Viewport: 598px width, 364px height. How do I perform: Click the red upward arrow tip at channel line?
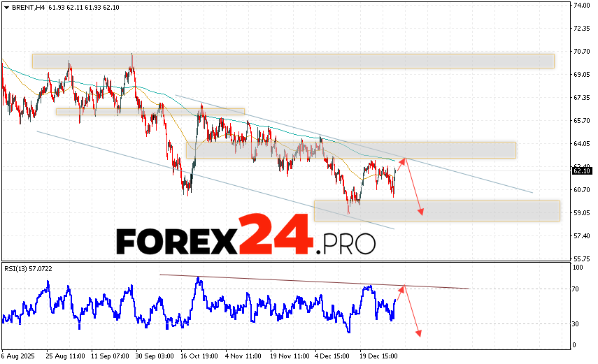pos(404,161)
